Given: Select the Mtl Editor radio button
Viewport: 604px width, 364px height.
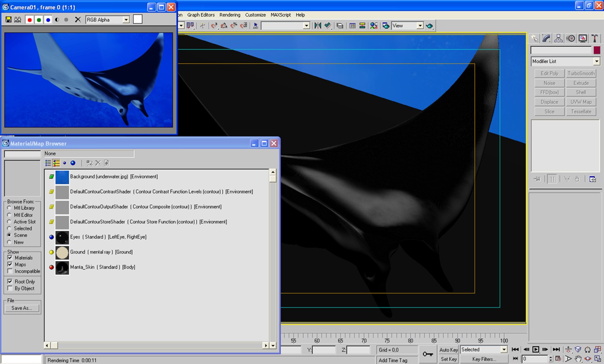Looking at the screenshot, I should tap(9, 215).
